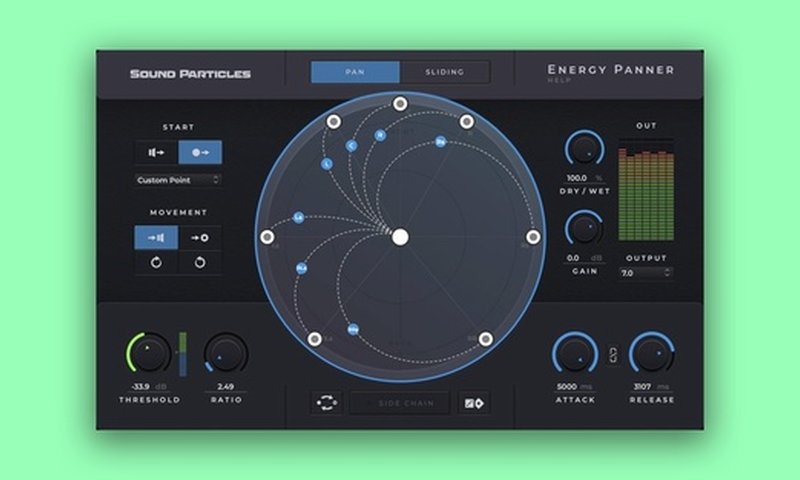Click the Dry/Wet knob

(584, 150)
